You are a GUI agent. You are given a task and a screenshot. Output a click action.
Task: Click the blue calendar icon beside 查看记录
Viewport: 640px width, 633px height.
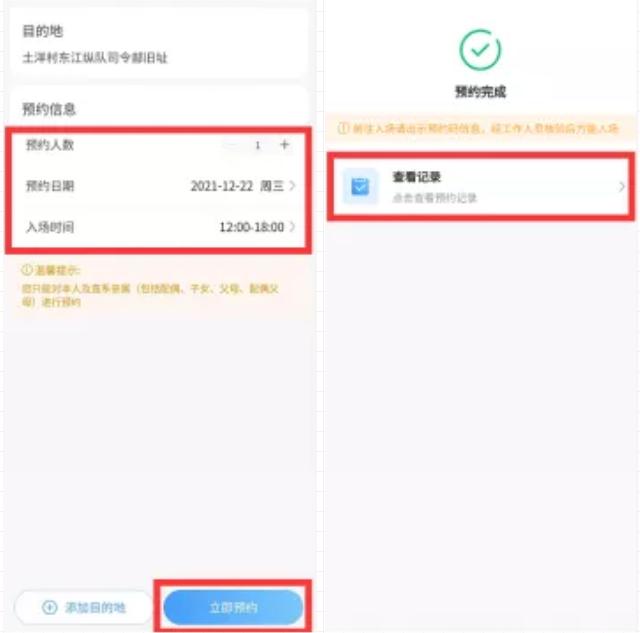click(360, 187)
